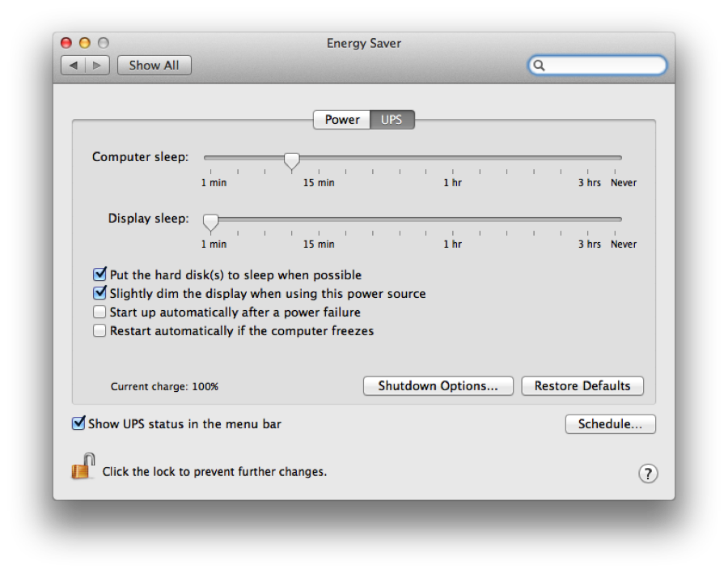Open the Schedule settings
The height and width of the screenshot is (574, 728).
(x=610, y=424)
